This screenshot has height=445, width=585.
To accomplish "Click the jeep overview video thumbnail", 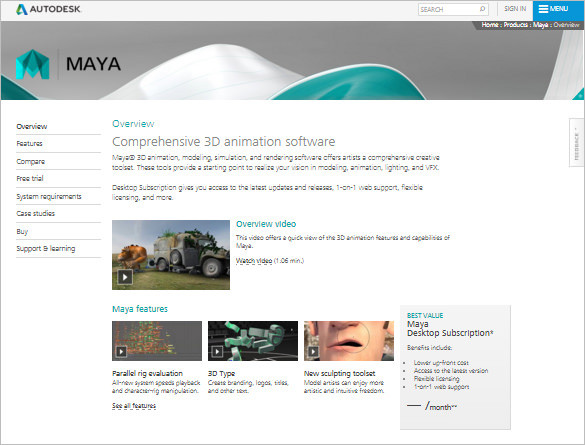I will 171,255.
